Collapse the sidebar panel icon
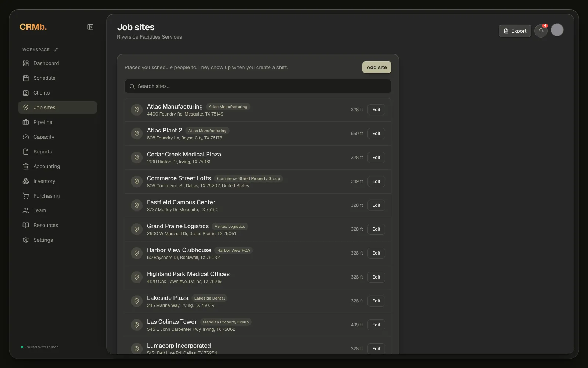Viewport: 588px width, 368px height. coord(90,27)
